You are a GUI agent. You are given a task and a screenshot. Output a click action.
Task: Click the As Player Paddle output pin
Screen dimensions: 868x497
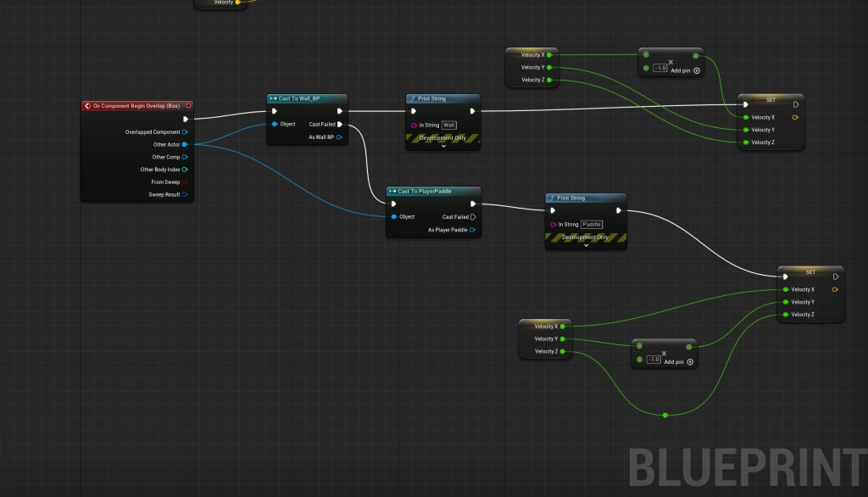click(473, 230)
